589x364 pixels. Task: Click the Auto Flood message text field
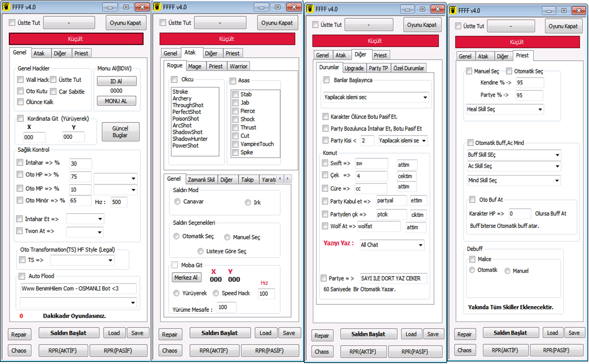click(78, 288)
